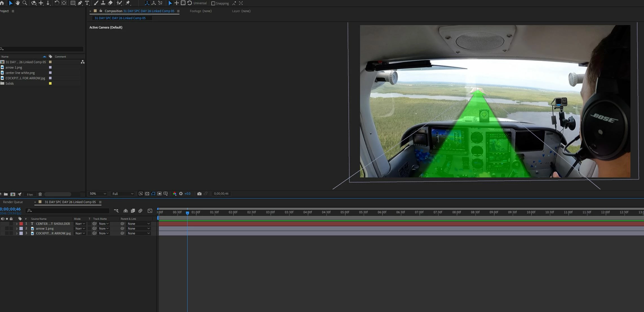Open the Footage (none) panel tab
644x312 pixels.
tap(200, 11)
